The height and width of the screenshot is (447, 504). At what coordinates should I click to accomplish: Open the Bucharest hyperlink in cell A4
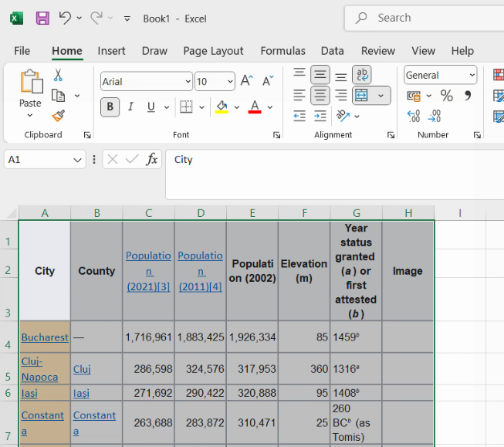44,337
